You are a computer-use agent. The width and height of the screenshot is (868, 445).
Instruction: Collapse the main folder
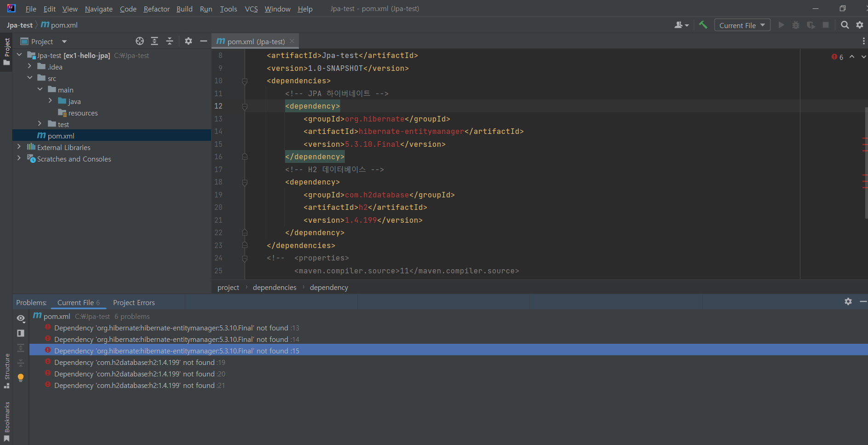40,89
